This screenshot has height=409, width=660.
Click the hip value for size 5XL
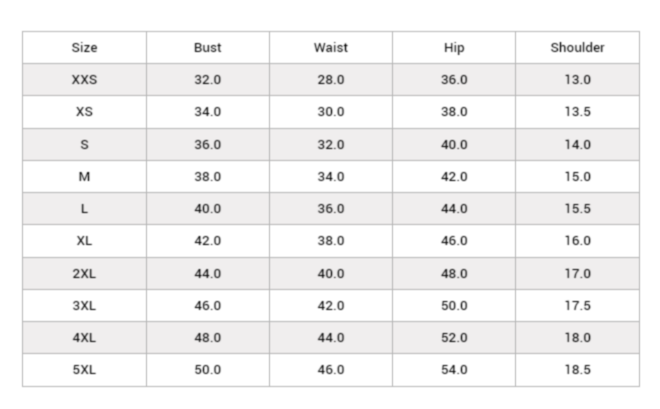(x=454, y=370)
